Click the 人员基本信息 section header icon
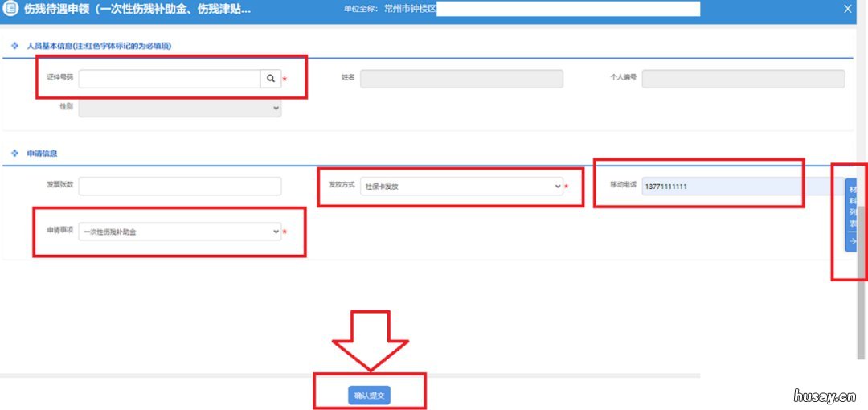This screenshot has height=410, width=868. 14,46
